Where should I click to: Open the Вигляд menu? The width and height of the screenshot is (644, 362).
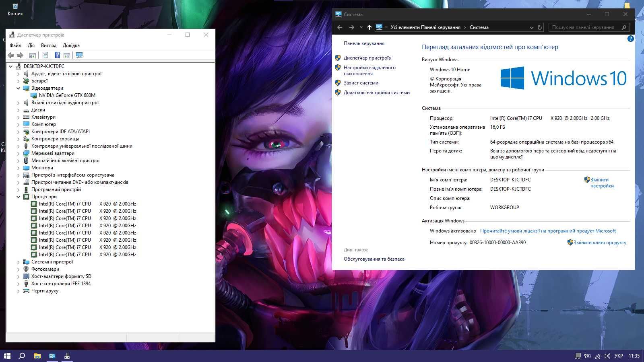tap(49, 45)
